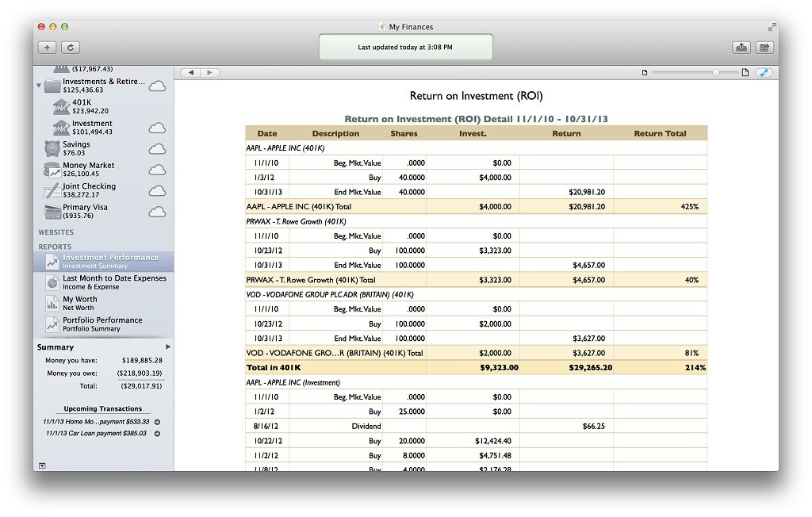Click the Savings piggy bank icon
This screenshot has width=812, height=517.
click(x=52, y=148)
